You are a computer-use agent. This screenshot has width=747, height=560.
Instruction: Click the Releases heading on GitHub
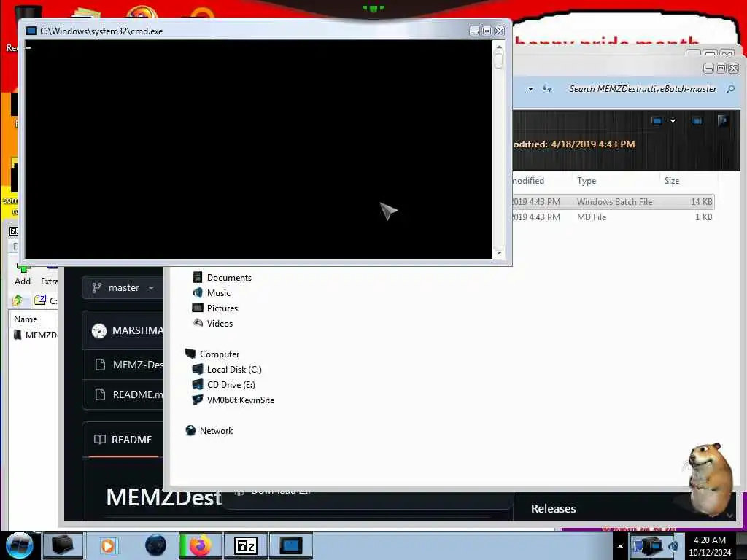coord(553,508)
